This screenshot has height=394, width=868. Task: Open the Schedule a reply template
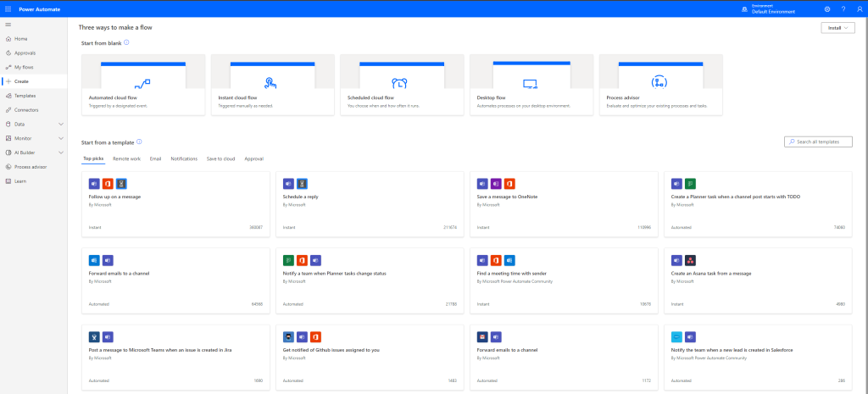coord(370,204)
